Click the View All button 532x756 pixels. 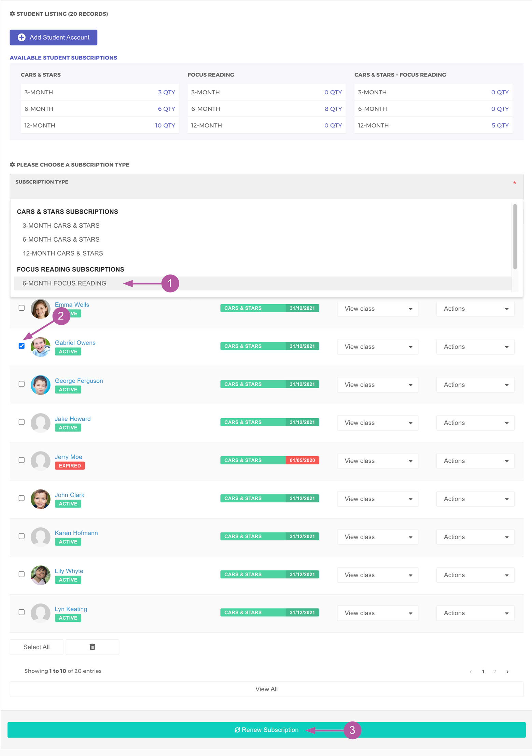[266, 689]
